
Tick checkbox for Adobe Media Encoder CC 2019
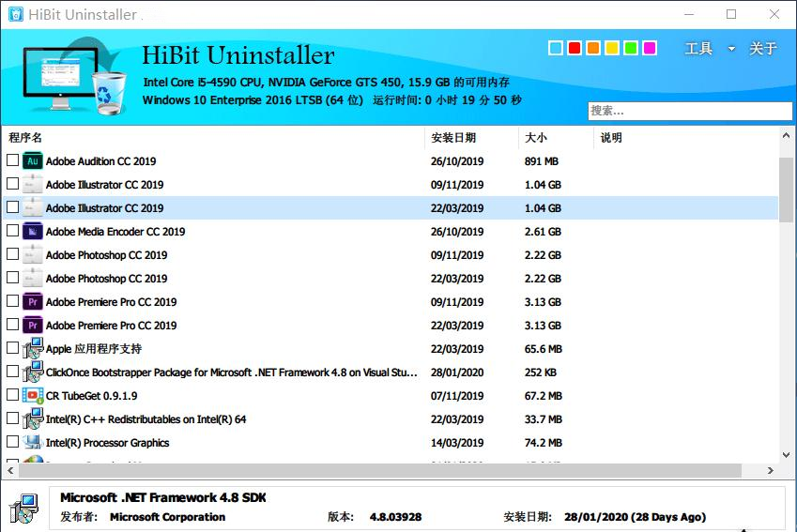coord(13,231)
